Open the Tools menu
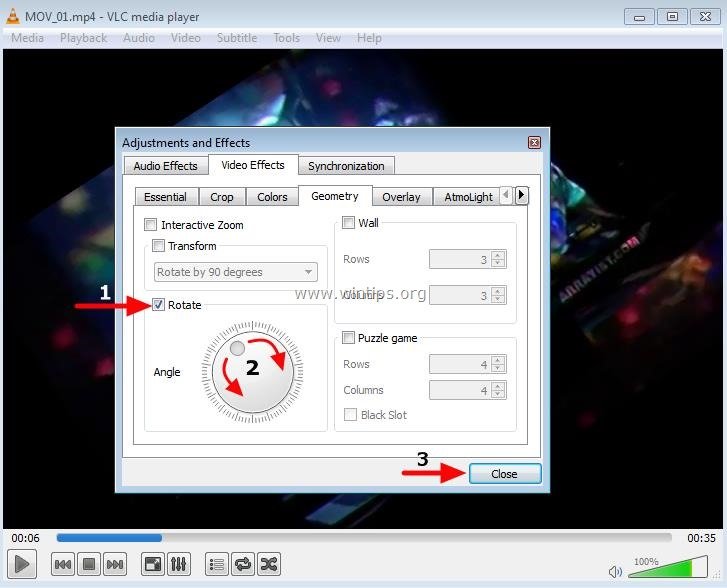The width and height of the screenshot is (727, 588). pyautogui.click(x=287, y=38)
